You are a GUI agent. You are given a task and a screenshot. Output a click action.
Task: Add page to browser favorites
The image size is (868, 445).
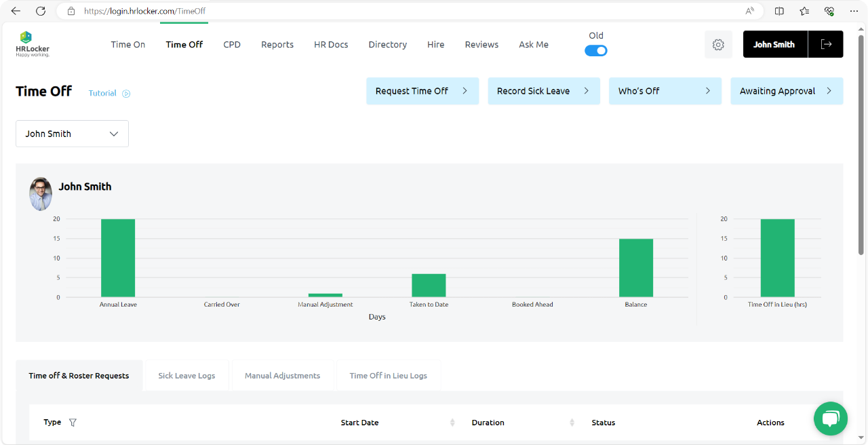pyautogui.click(x=804, y=11)
